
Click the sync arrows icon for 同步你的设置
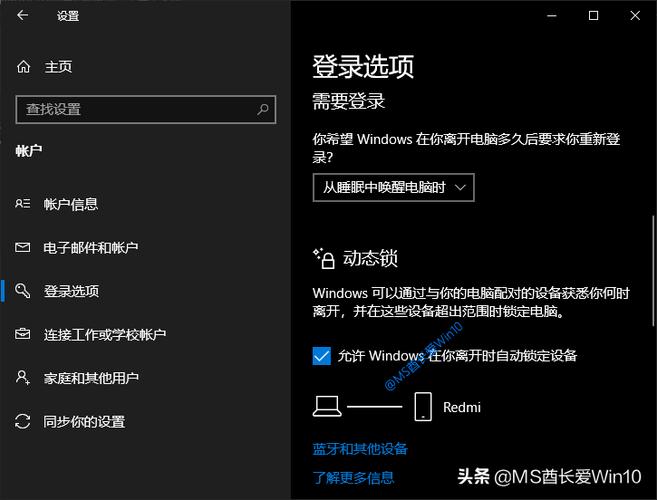[23, 421]
